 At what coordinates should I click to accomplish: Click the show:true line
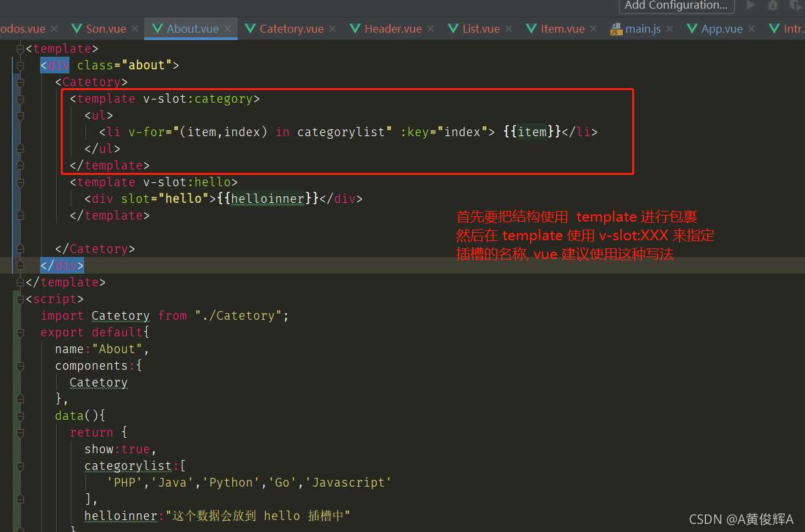121,449
